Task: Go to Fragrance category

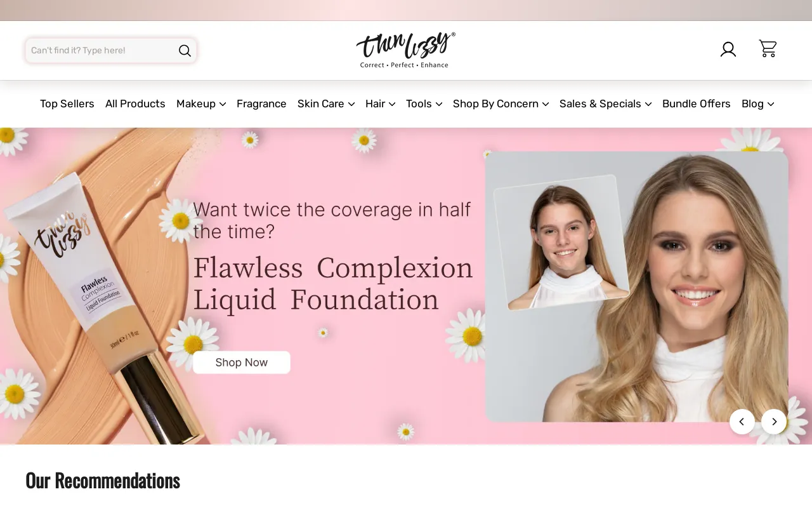Action: point(261,104)
